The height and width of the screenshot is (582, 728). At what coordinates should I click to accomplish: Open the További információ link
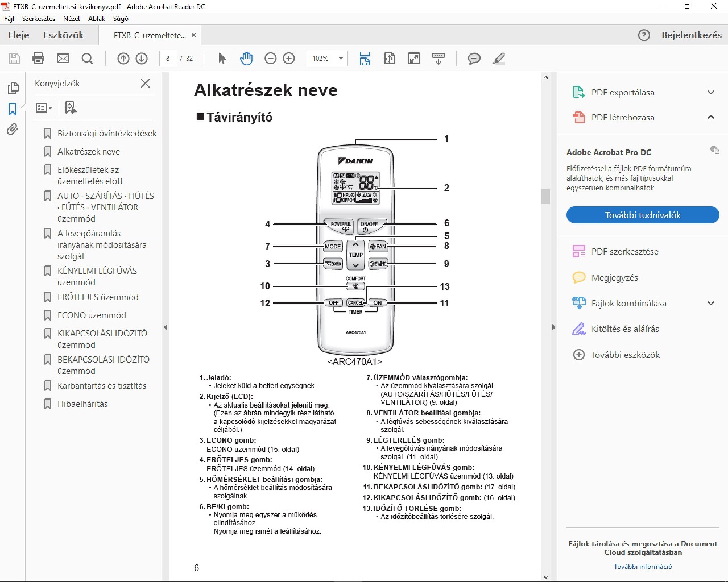click(x=643, y=567)
